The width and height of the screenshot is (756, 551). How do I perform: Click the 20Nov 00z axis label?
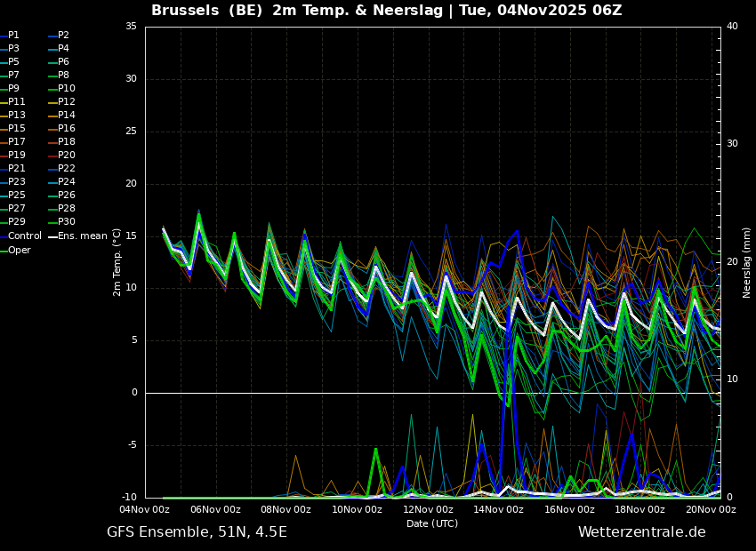(x=710, y=510)
